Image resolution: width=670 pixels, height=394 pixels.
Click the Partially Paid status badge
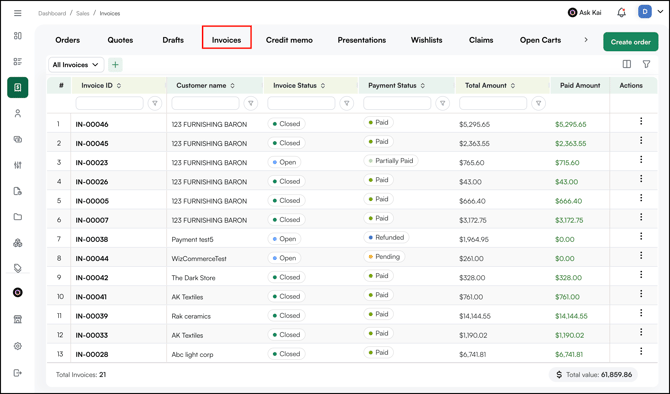click(x=391, y=161)
